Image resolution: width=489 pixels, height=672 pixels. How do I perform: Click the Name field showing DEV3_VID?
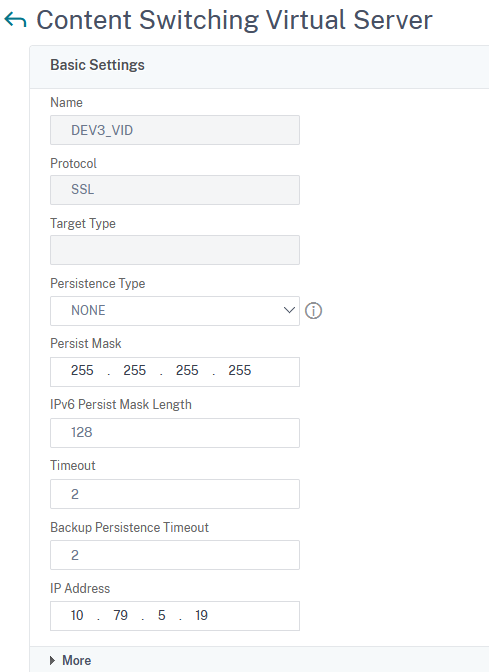(175, 130)
